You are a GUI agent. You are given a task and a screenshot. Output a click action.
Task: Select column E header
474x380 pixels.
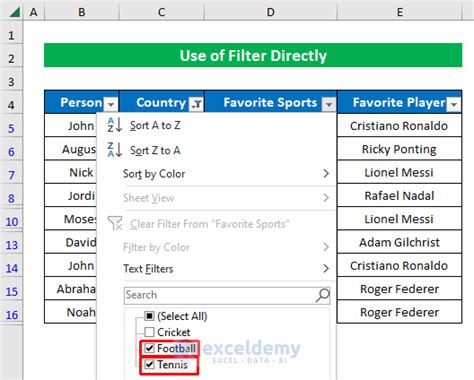400,12
